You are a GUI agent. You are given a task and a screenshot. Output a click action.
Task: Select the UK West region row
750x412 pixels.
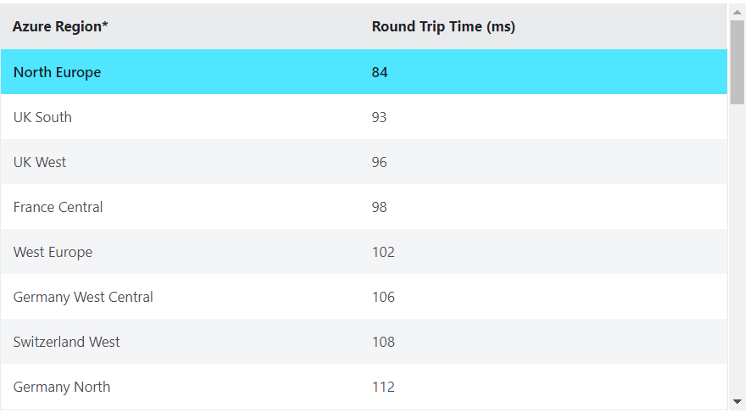point(364,162)
